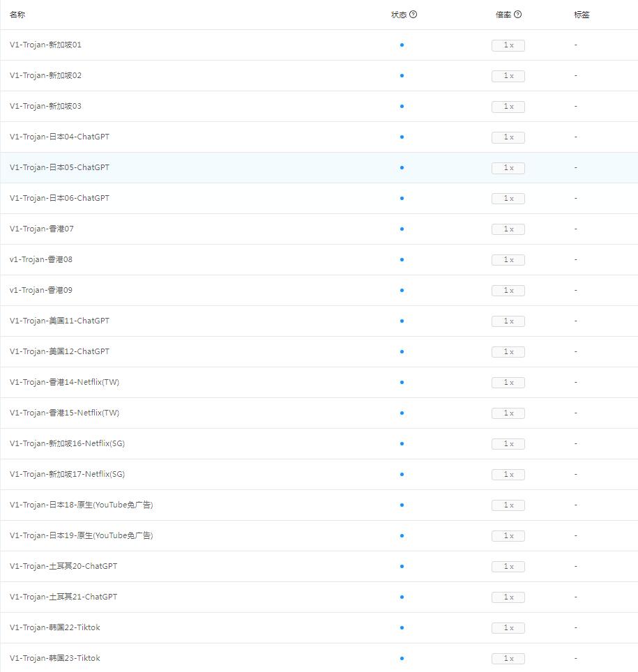Click the status dot for V1-Trojan-新加坡01

click(402, 45)
